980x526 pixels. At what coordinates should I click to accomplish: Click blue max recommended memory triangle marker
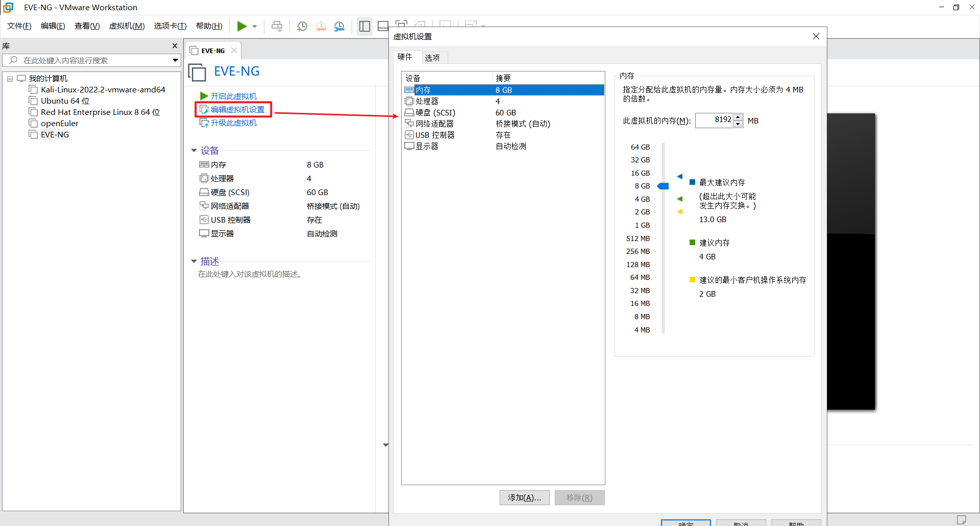click(680, 176)
